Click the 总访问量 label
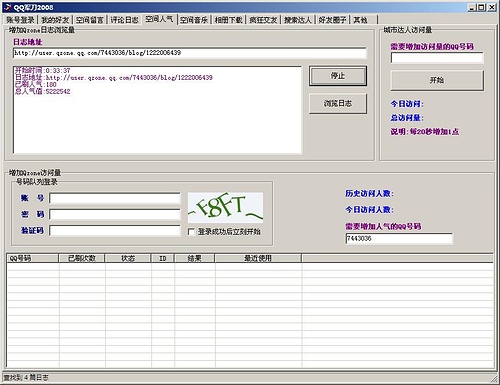 (407, 118)
